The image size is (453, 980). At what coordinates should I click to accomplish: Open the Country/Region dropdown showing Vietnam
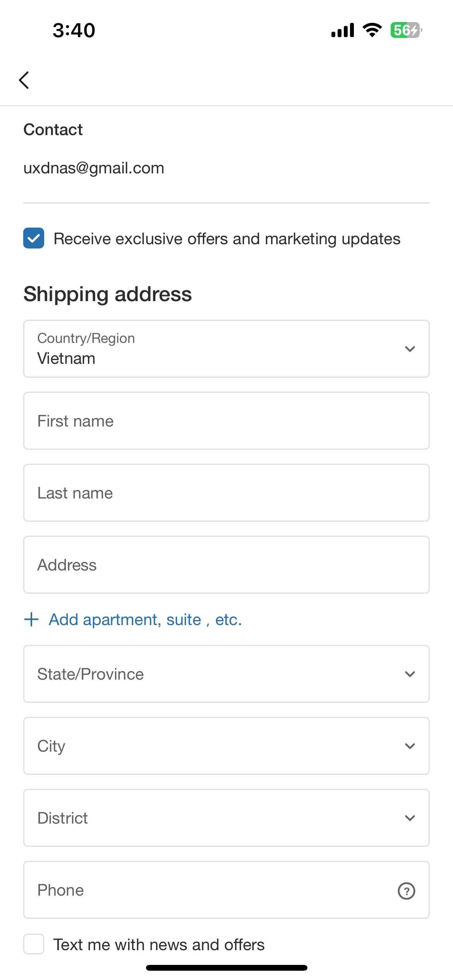226,349
